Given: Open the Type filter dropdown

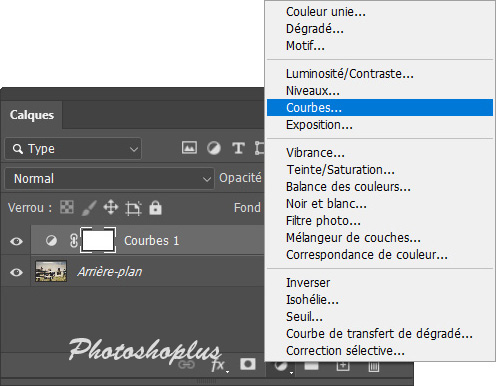Looking at the screenshot, I should (73, 149).
